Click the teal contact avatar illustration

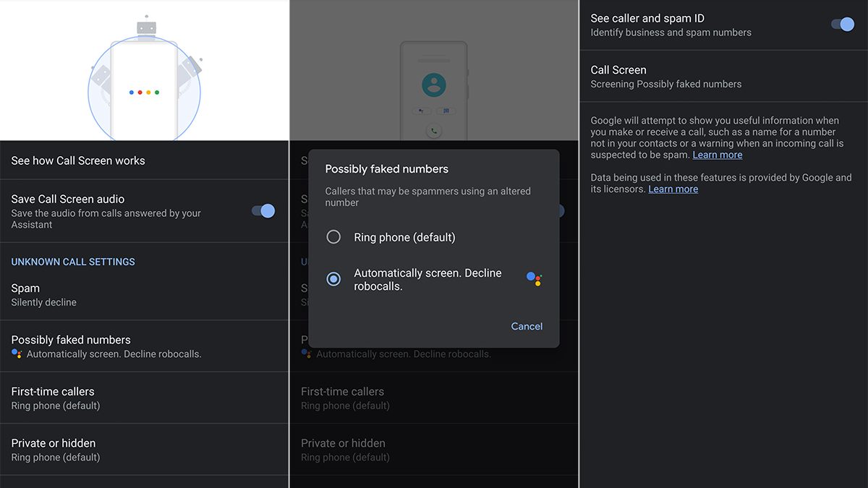coord(434,85)
